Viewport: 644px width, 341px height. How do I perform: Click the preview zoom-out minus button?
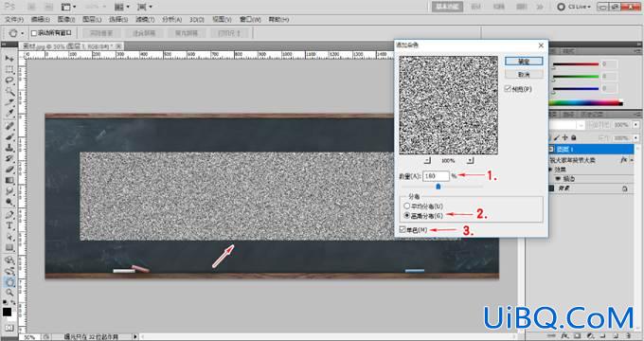[x=427, y=160]
